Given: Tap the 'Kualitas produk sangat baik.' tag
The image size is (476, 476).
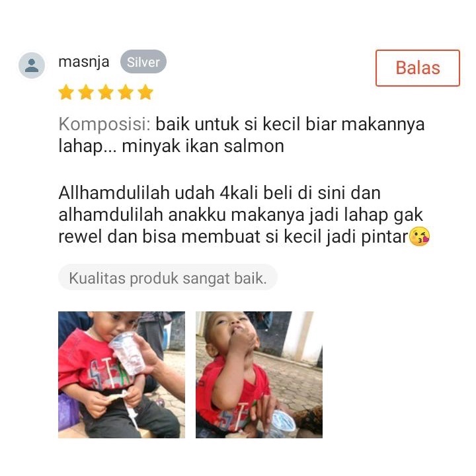Looking at the screenshot, I should coord(167,278).
